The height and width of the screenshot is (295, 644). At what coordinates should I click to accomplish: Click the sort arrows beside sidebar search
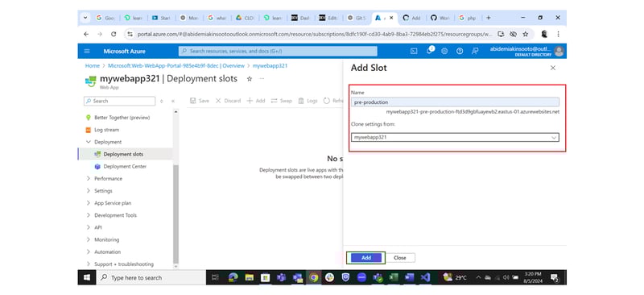(x=162, y=101)
